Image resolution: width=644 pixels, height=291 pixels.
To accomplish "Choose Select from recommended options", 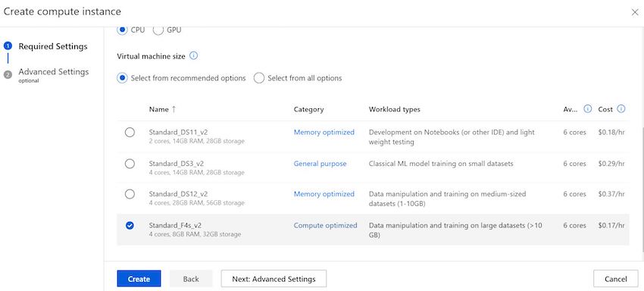I will click(122, 78).
